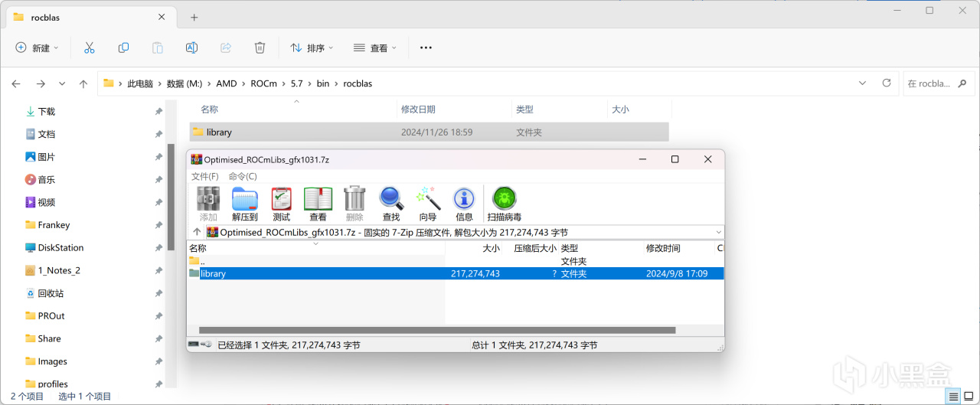Open 文档 in Explorer sidebar

coord(47,134)
